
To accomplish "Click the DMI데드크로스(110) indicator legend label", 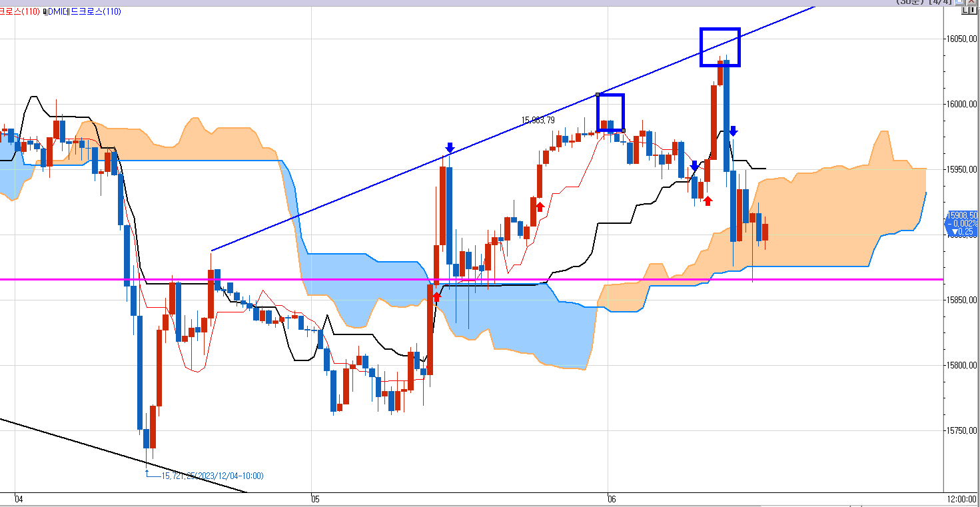I will (x=84, y=11).
